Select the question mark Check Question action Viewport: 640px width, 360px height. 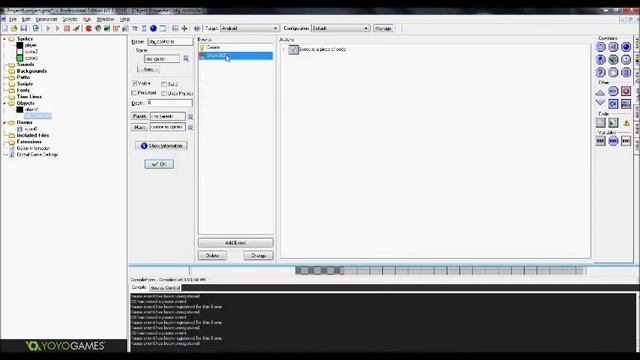point(600,73)
